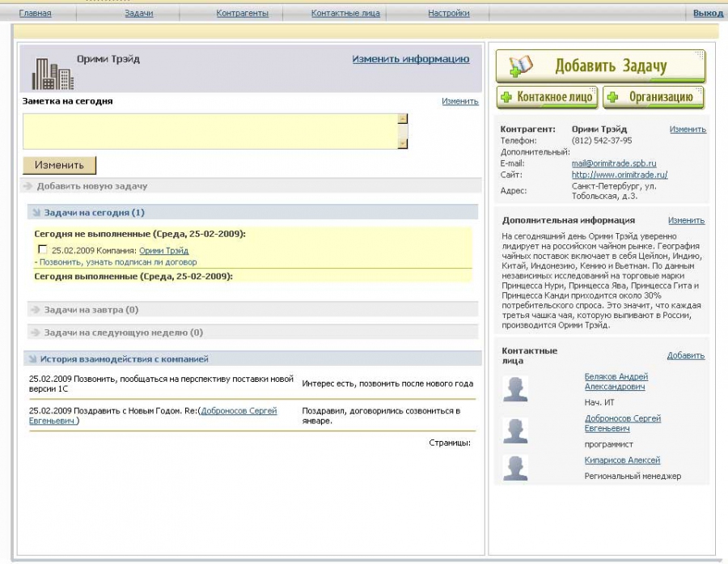Click the Контакное лицо button

pyautogui.click(x=547, y=97)
